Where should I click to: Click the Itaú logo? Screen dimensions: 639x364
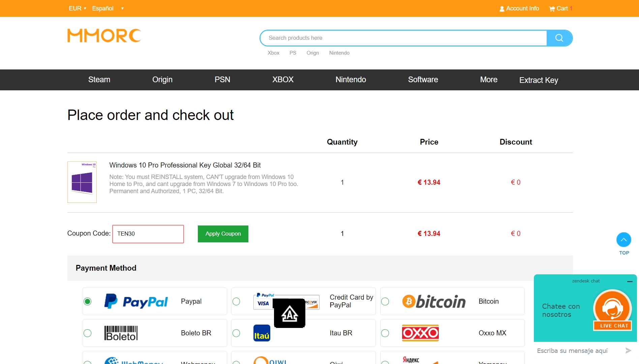pos(262,333)
